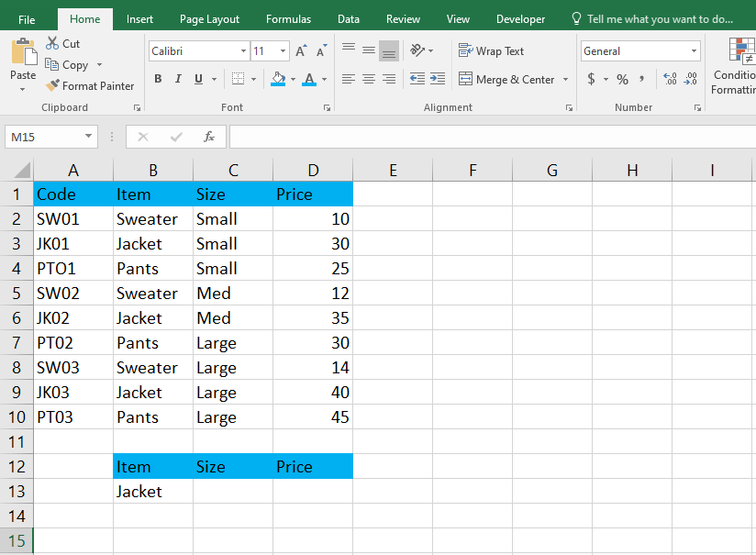The image size is (756, 555).
Task: Select cell B13 containing Jacket
Action: tap(153, 492)
